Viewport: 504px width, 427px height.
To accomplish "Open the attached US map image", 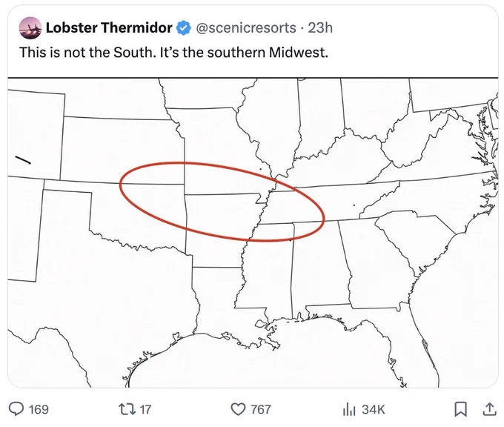I will click(253, 233).
